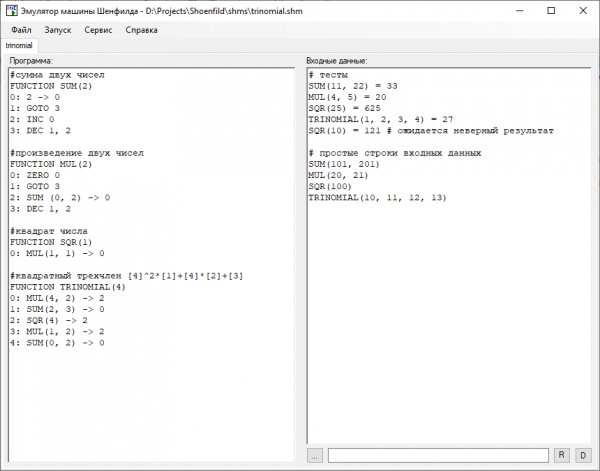
Task: Click the line '2: SQR(4) -> 2'
Action: [49, 320]
